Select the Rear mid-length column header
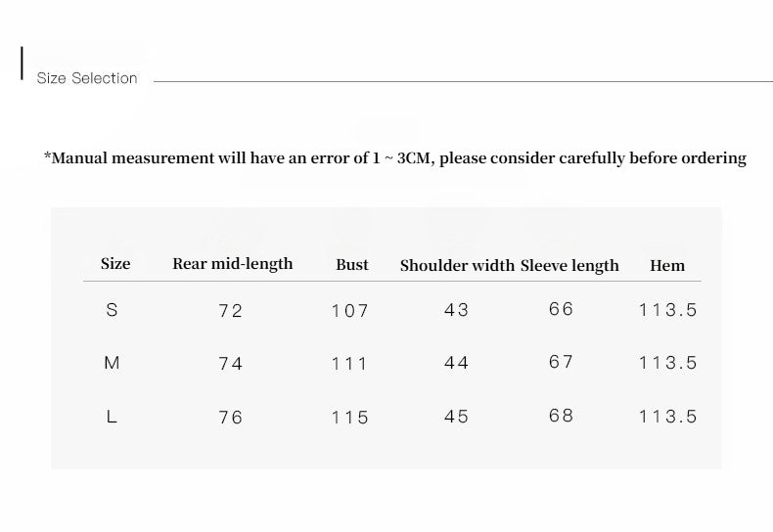This screenshot has width=773, height=532. [232, 264]
